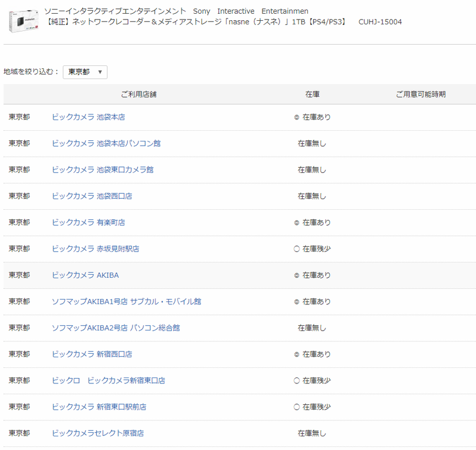Select ビックロ ビックカメラ新宿東口店 link

tap(108, 380)
